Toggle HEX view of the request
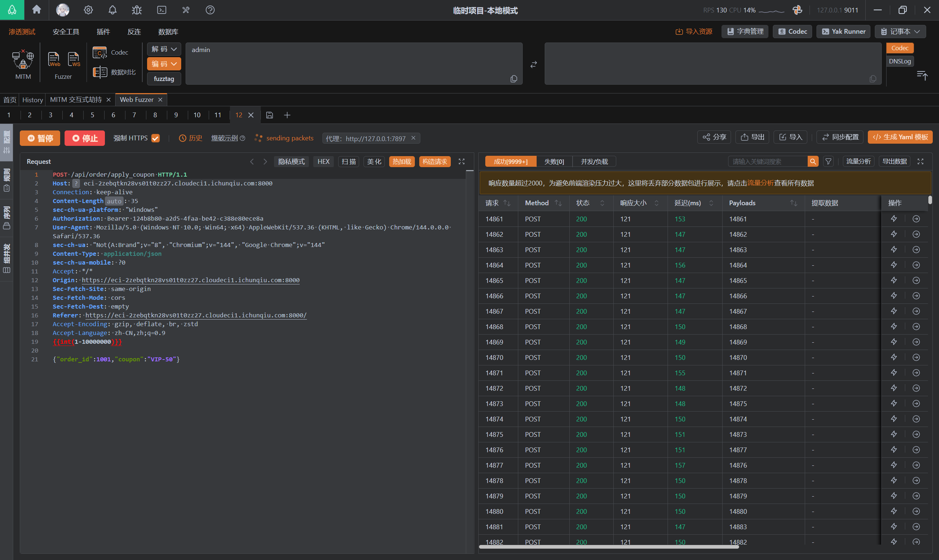The width and height of the screenshot is (939, 560). (324, 162)
